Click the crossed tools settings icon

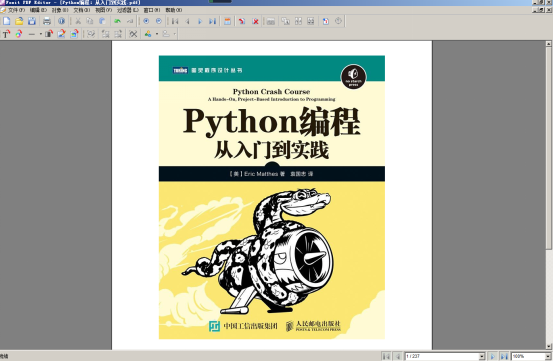133,34
